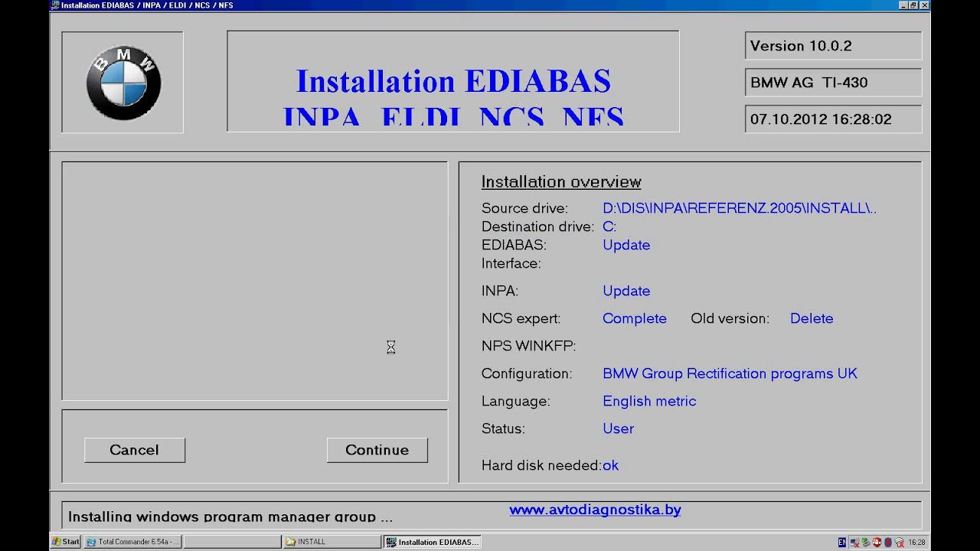Image resolution: width=980 pixels, height=551 pixels.
Task: Click the English metric language value
Action: (649, 401)
